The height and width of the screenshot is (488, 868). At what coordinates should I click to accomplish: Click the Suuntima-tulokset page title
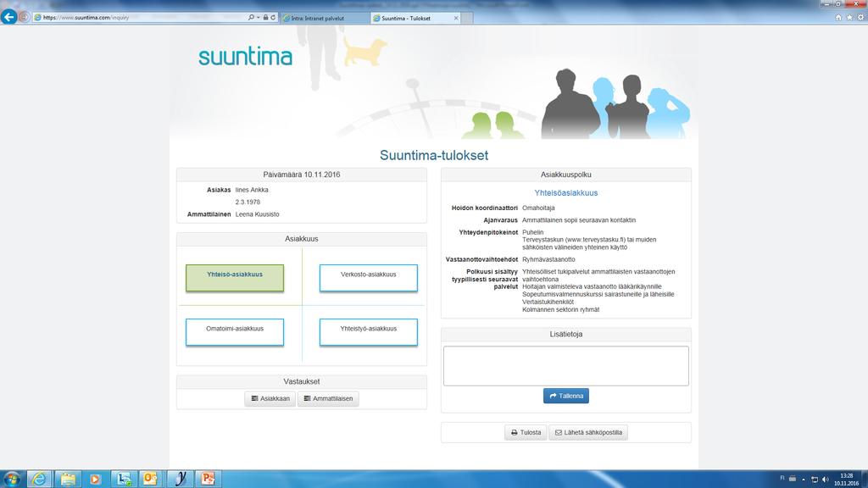[x=434, y=156]
